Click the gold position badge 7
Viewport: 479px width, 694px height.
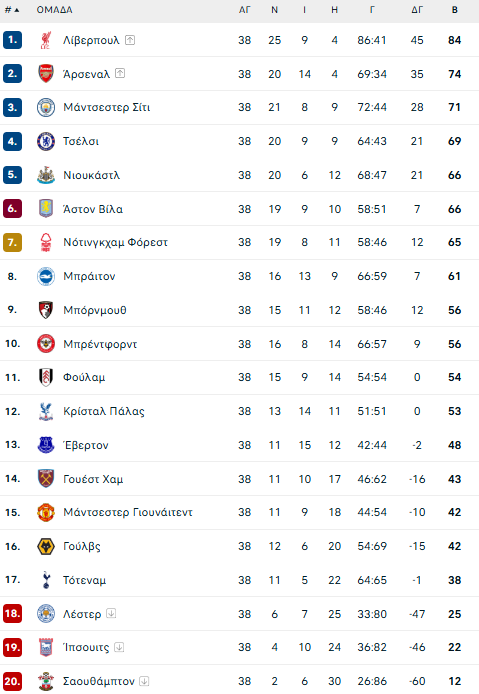(x=12, y=242)
